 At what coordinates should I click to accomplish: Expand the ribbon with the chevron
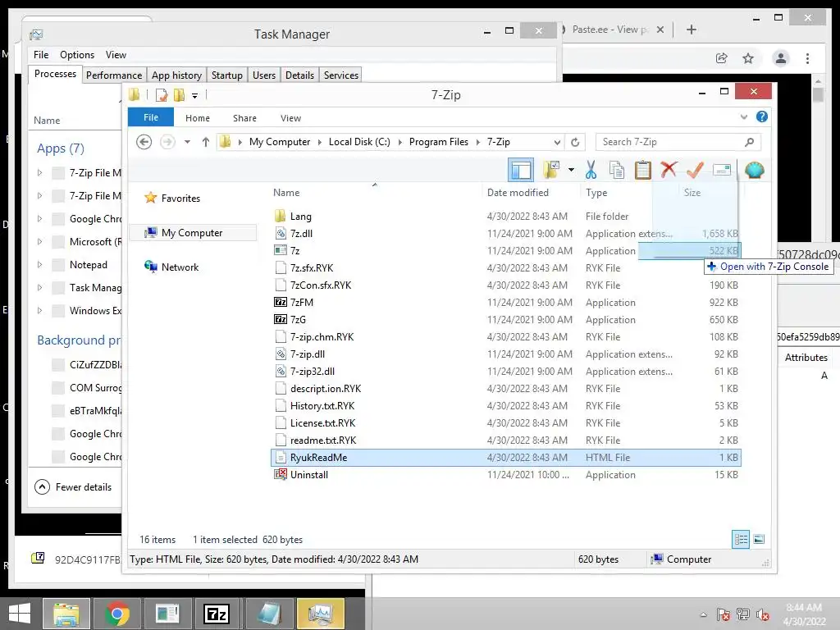pos(743,116)
